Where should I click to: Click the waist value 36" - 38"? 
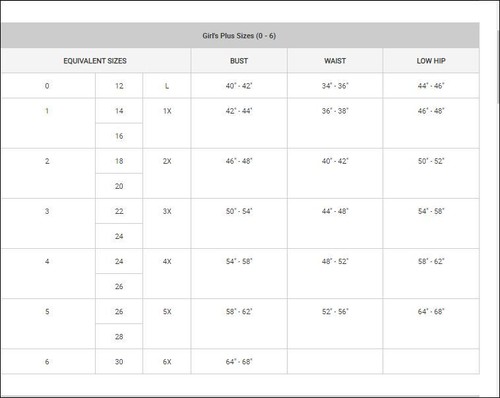(x=335, y=111)
